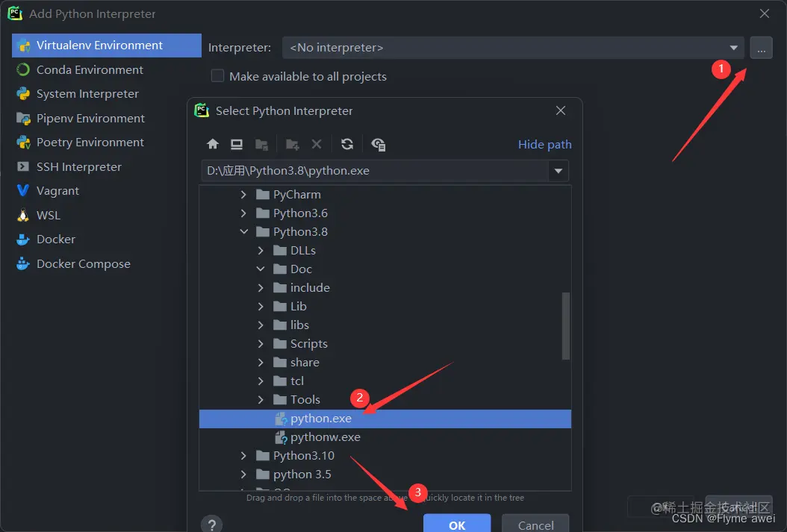787x532 pixels.
Task: Click the Delete toolbar icon
Action: [317, 145]
